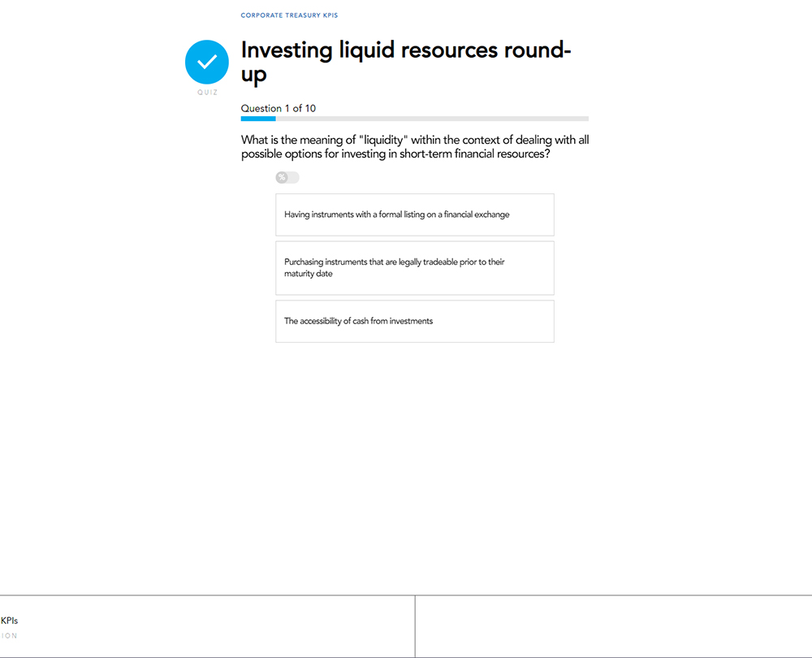Choose the answer about legally tradeable instruments
The width and height of the screenshot is (812, 658).
click(x=415, y=268)
